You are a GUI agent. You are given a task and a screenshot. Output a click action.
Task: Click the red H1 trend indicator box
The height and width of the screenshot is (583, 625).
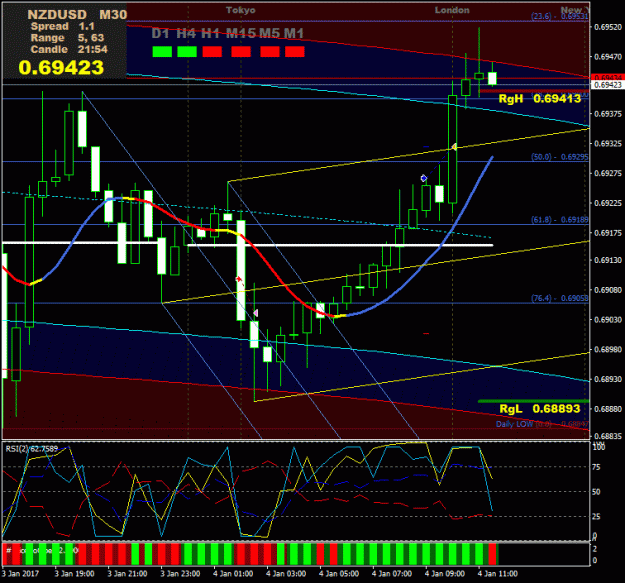(212, 52)
